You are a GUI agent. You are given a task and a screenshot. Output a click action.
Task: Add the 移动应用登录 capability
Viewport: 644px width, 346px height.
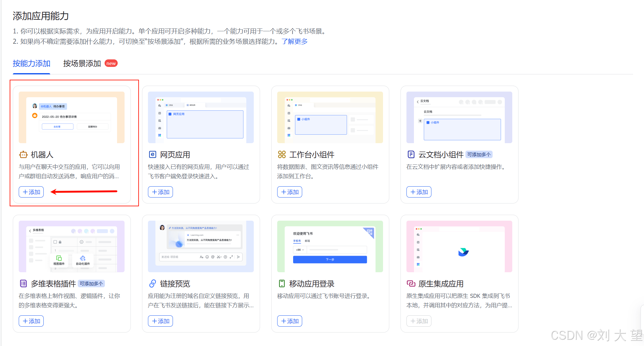click(290, 321)
